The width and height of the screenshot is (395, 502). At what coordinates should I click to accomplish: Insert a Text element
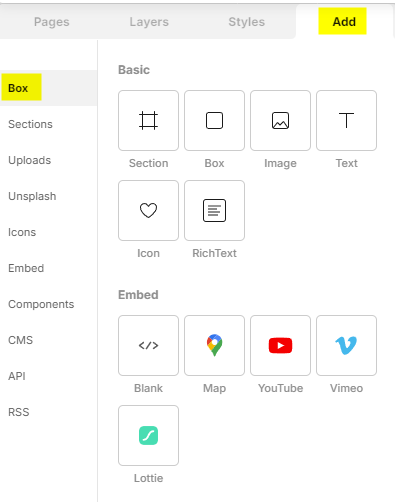click(x=346, y=120)
